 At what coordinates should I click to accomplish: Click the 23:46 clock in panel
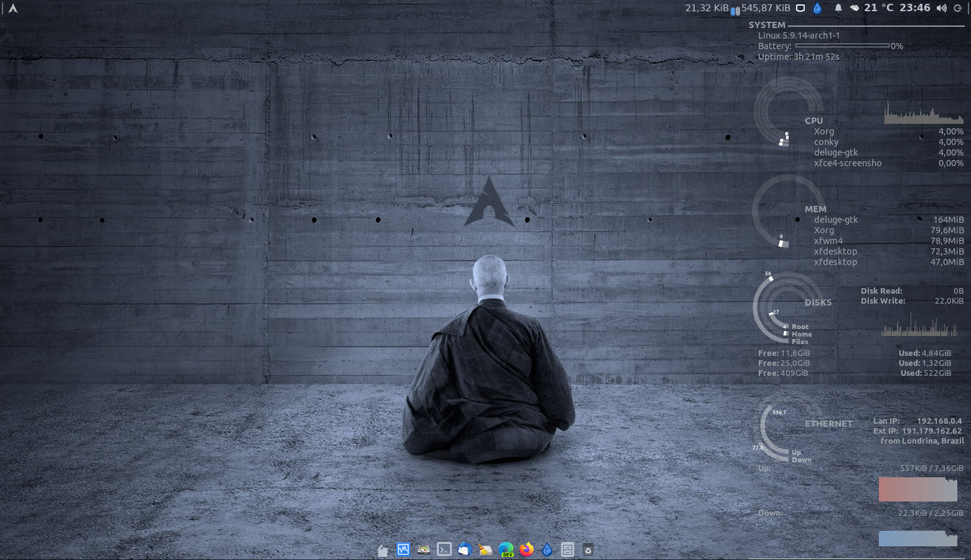point(914,8)
